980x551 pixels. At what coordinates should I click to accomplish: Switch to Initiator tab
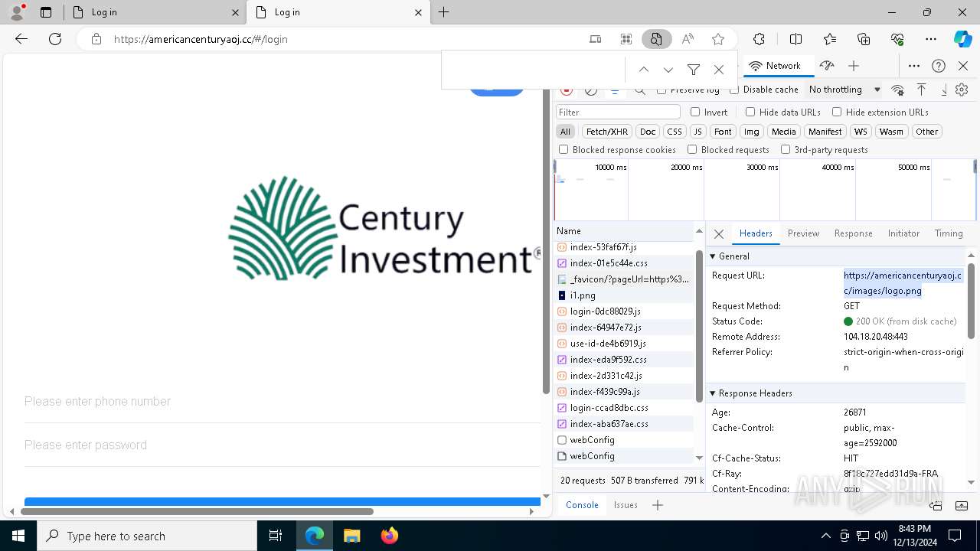pos(903,233)
